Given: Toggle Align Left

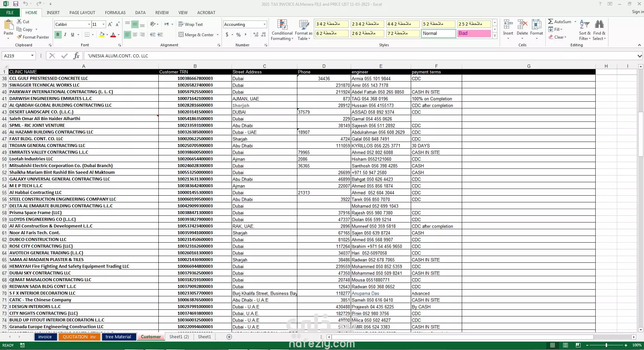Looking at the screenshot, I should click(128, 35).
